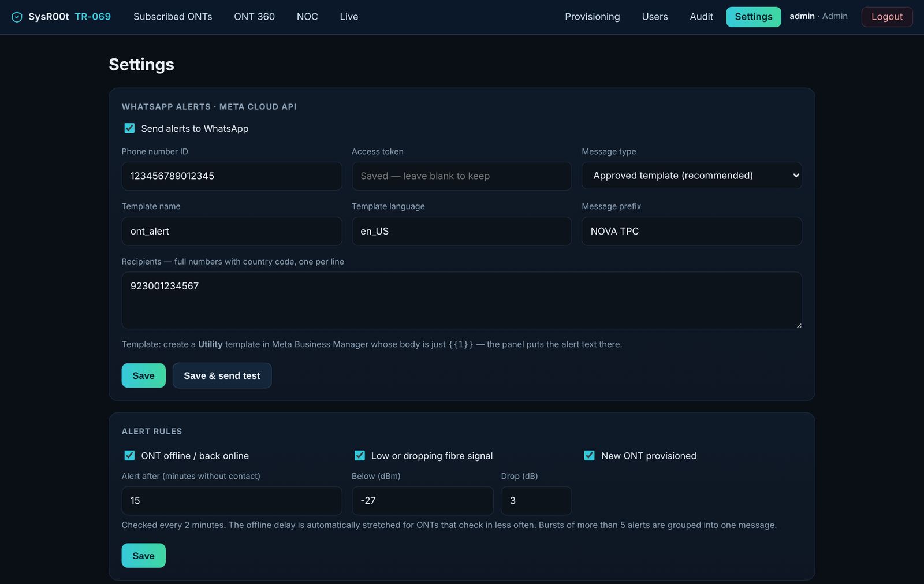The image size is (924, 584).
Task: Switch to the Live view
Action: [x=349, y=17]
